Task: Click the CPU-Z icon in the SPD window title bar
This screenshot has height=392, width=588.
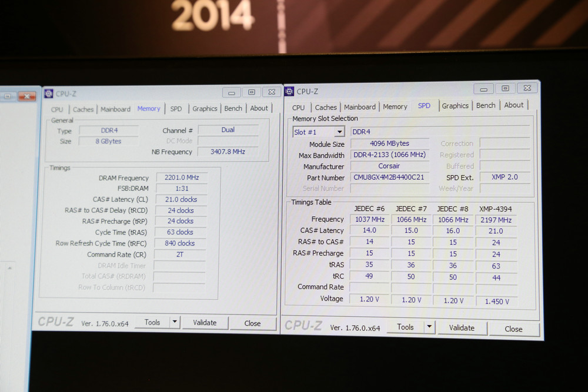Action: click(x=289, y=91)
